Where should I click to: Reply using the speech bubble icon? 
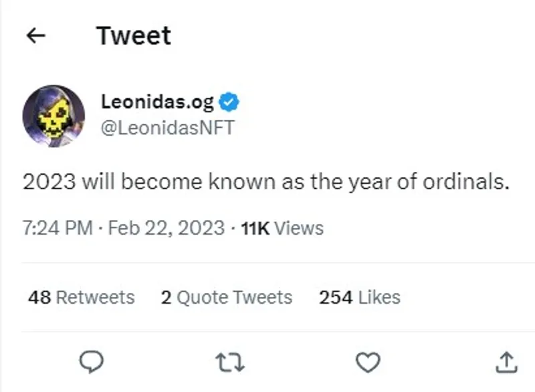[91, 362]
